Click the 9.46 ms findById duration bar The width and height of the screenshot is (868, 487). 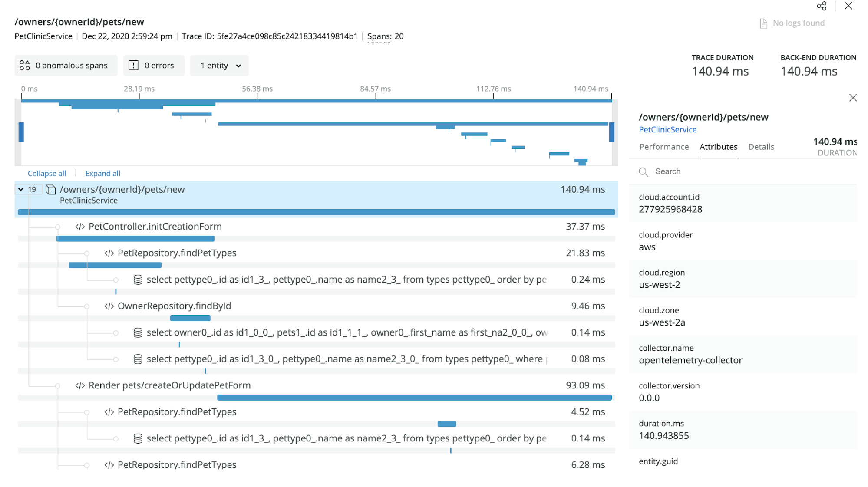click(190, 318)
